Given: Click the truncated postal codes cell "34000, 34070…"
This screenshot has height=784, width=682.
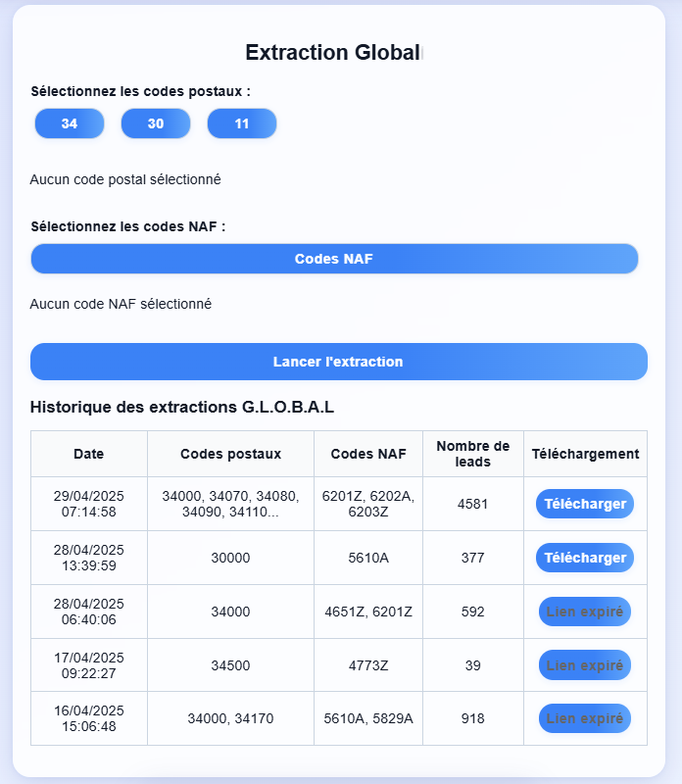Looking at the screenshot, I should (x=230, y=504).
